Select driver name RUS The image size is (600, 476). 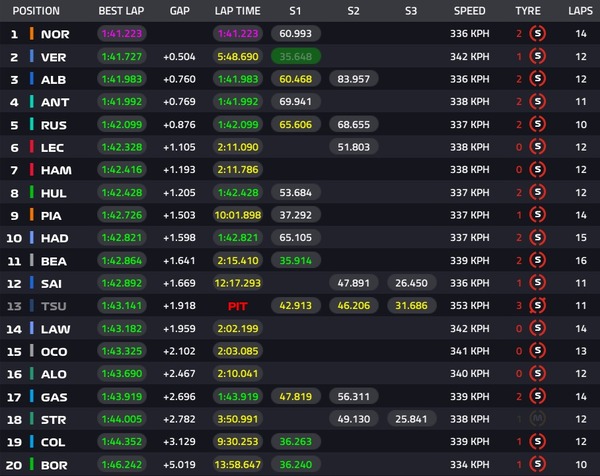(53, 124)
